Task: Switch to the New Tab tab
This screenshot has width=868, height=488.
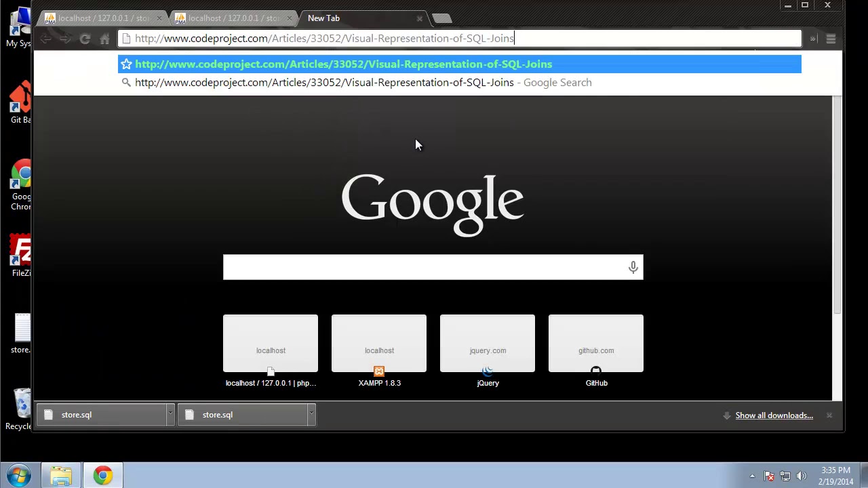Action: (362, 18)
